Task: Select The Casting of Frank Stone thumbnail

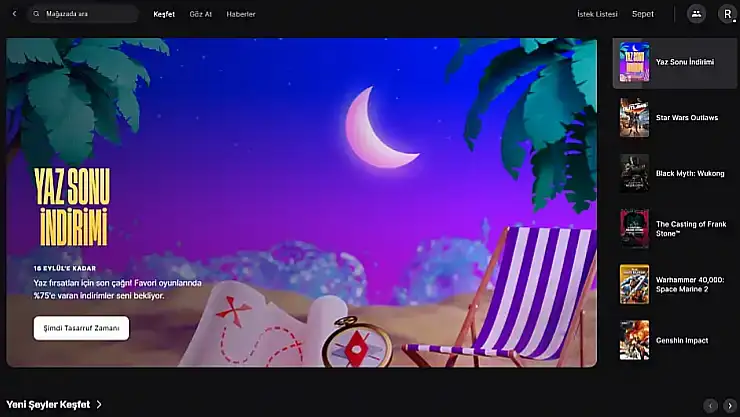Action: (634, 229)
